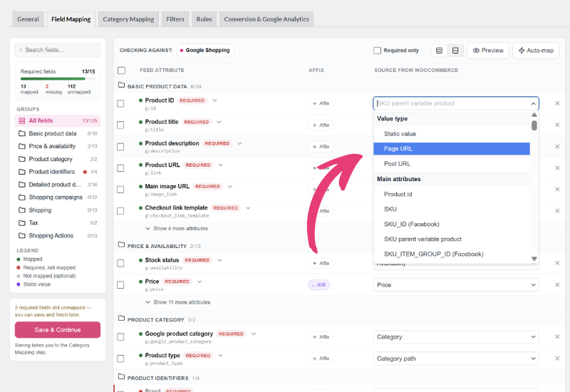Image resolution: width=570 pixels, height=392 pixels.
Task: Add Affix to Product title row
Action: [x=321, y=125]
